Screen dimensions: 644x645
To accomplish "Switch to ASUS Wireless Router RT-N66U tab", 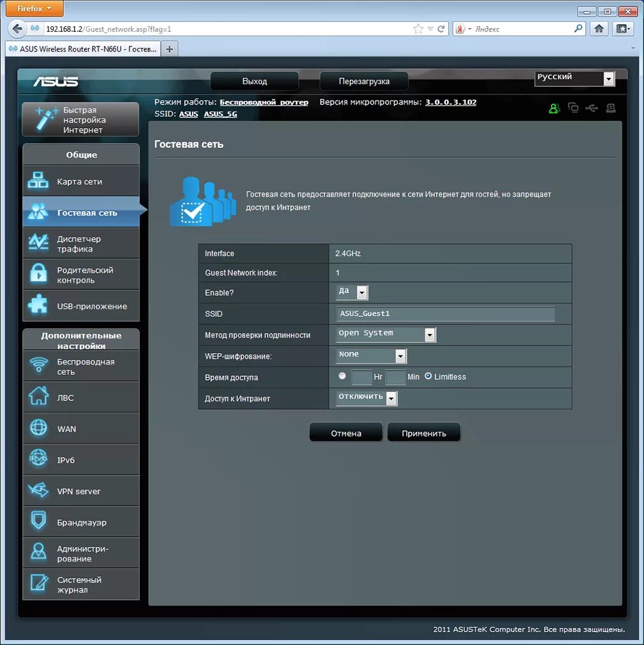I will [x=83, y=49].
